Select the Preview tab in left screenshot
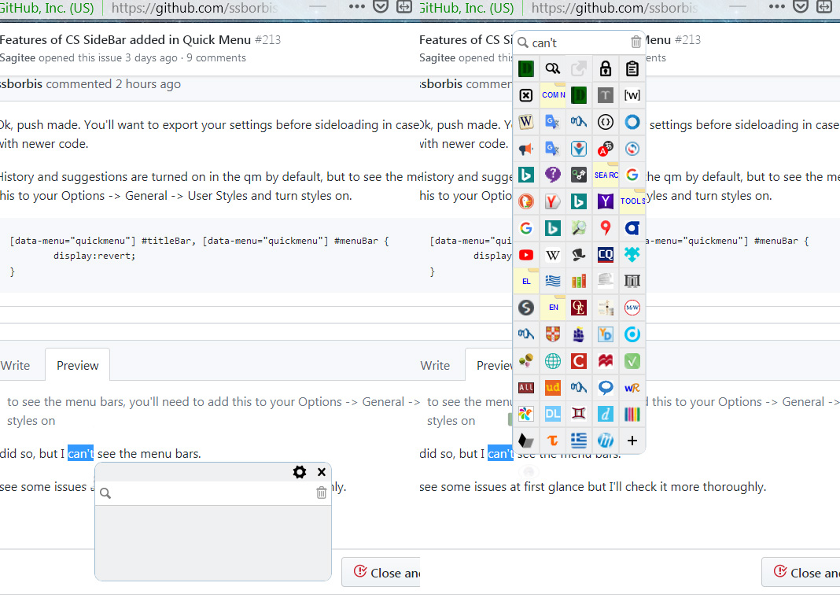Viewport: 840px width, 616px height. coord(78,365)
